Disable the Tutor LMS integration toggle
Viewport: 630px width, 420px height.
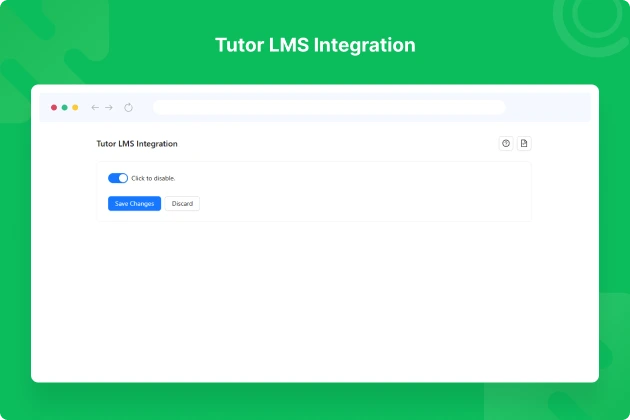(118, 178)
